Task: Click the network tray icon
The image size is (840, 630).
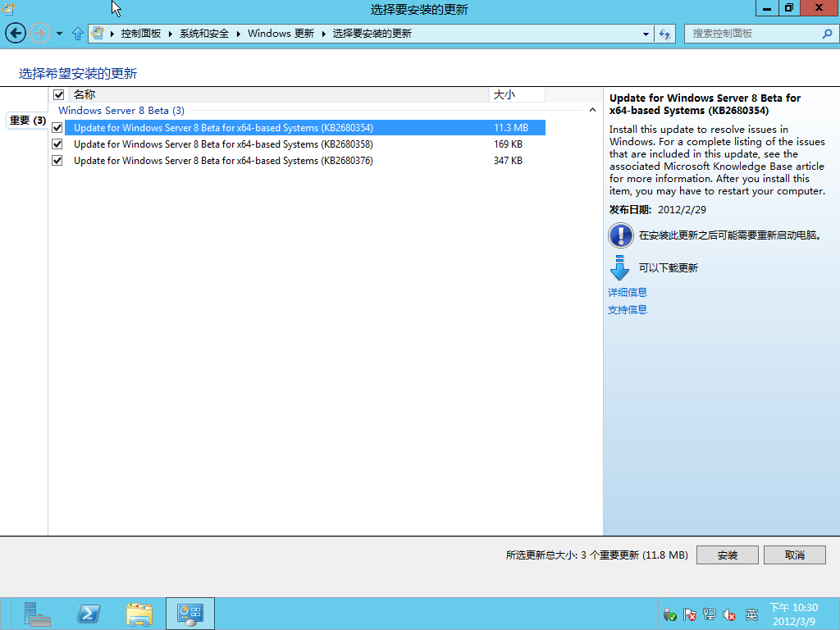Action: pos(710,614)
